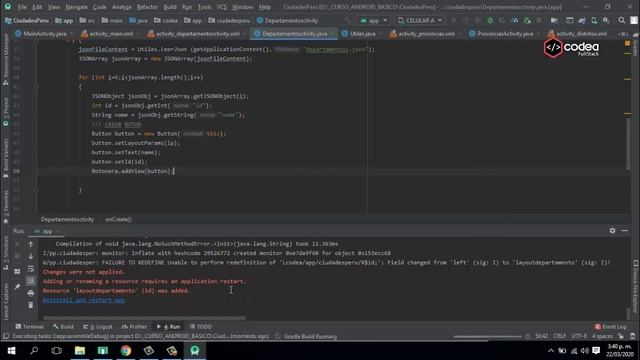Image resolution: width=640 pixels, height=360 pixels.
Task: Open the TODO tool window
Action: (201, 327)
